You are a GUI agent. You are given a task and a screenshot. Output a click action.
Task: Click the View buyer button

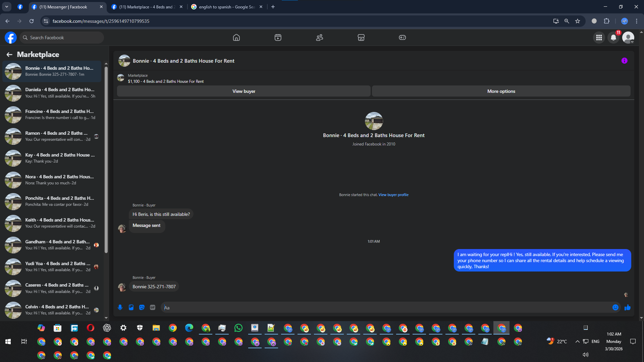pos(244,91)
